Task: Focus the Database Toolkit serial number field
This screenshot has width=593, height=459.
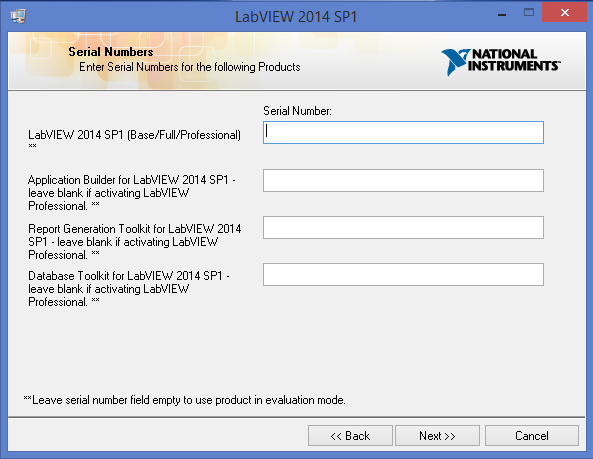Action: click(x=403, y=274)
